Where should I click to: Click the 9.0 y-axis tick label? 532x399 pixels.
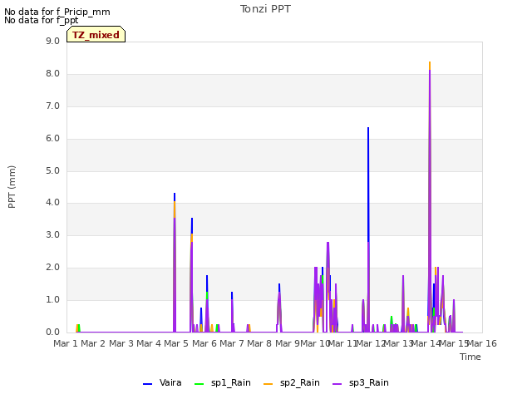[x=52, y=41]
